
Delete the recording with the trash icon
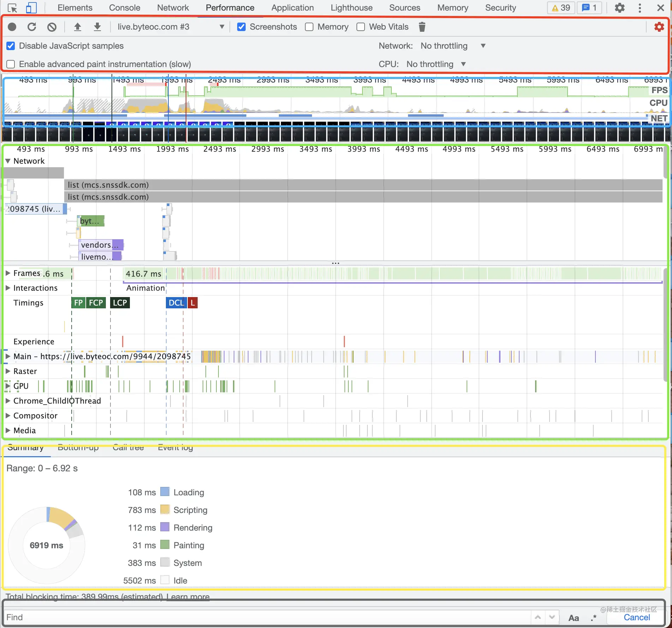point(422,27)
